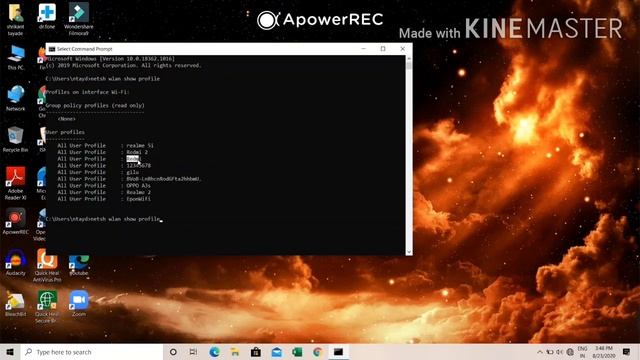Viewport: 640px width, 360px height.
Task: Open File Explorer from the taskbar
Action: (x=235, y=352)
